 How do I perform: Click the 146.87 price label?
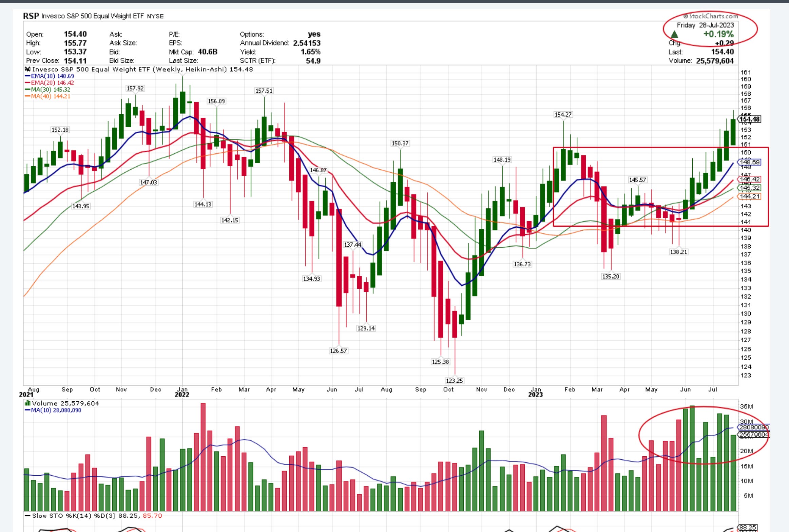click(318, 170)
